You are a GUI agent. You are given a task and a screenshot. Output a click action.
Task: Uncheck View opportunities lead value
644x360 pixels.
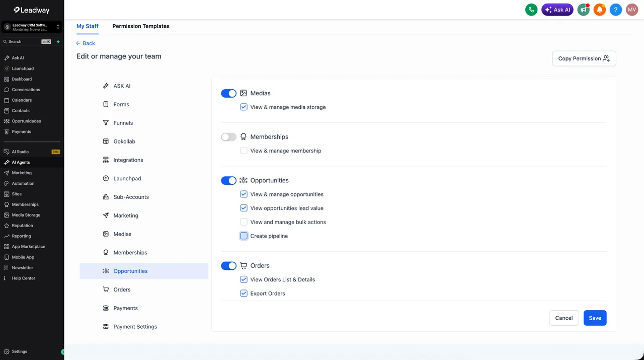tap(244, 208)
